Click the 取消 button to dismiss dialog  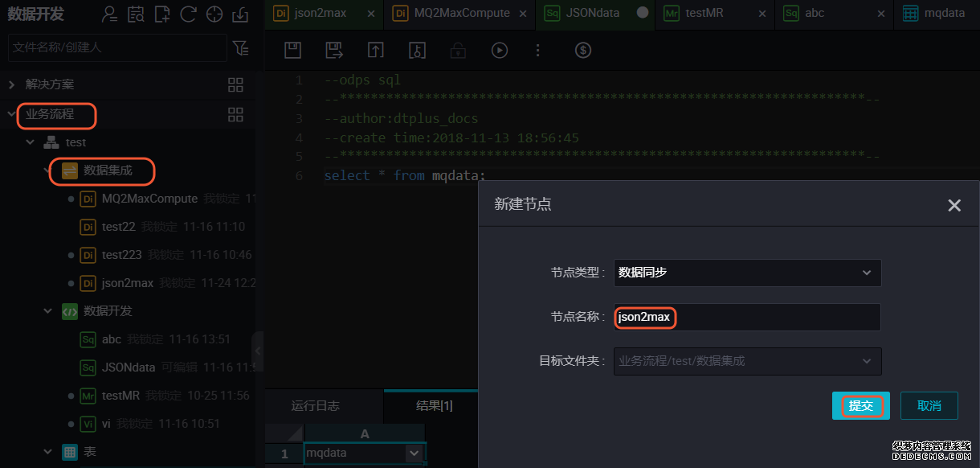click(x=929, y=405)
